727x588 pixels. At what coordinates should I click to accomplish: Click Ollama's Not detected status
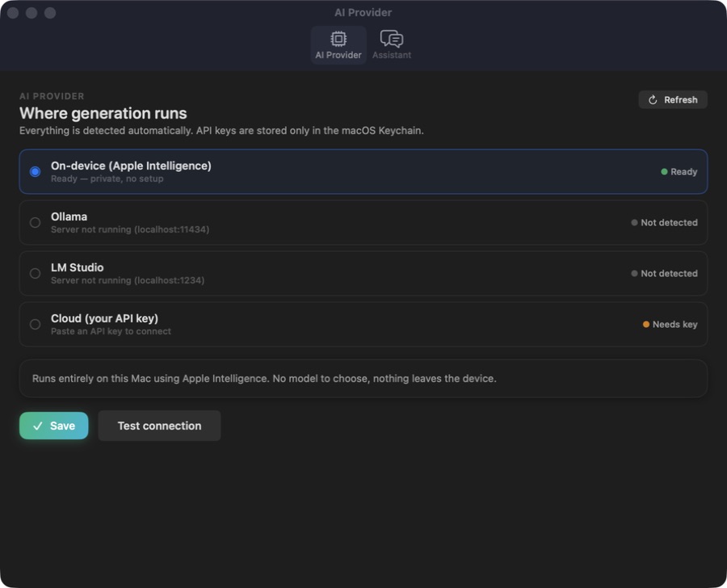coord(664,223)
